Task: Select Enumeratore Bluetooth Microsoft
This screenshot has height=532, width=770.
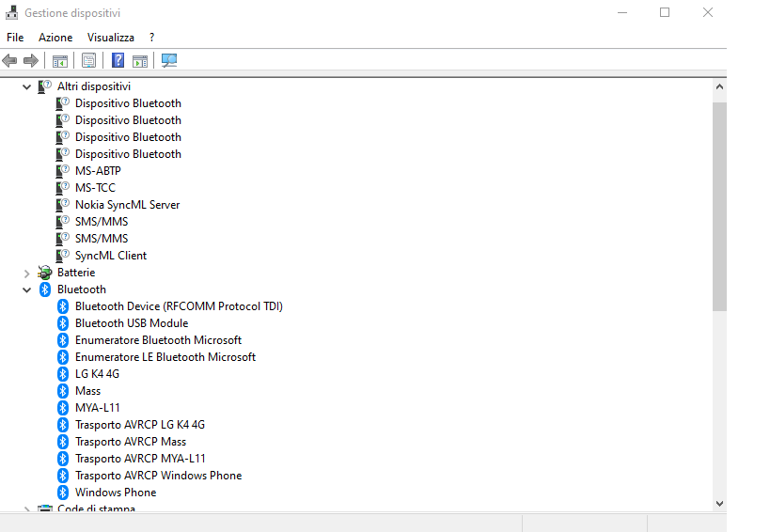Action: [x=158, y=340]
